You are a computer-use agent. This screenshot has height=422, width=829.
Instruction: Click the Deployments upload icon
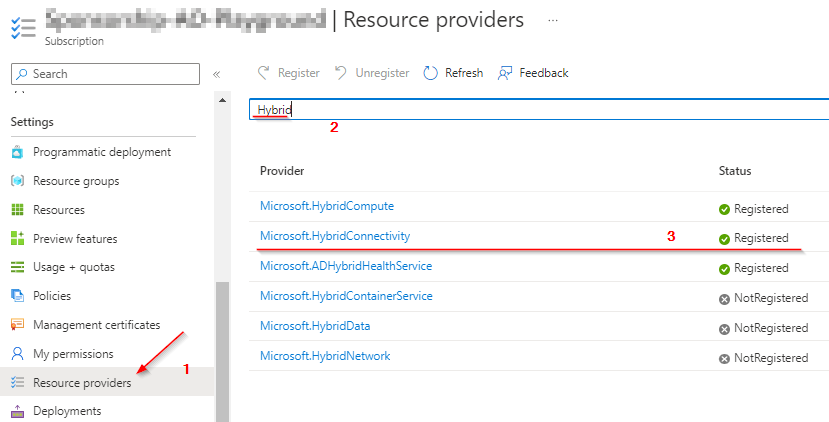click(17, 411)
